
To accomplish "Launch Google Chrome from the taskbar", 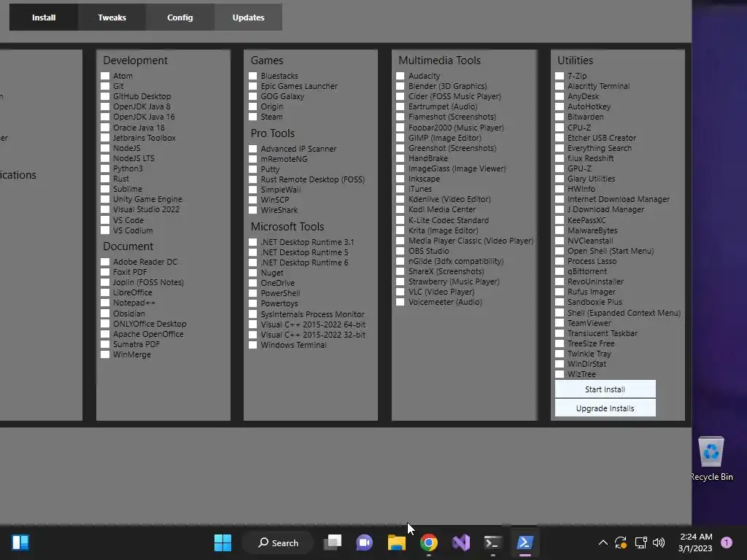I will (429, 542).
